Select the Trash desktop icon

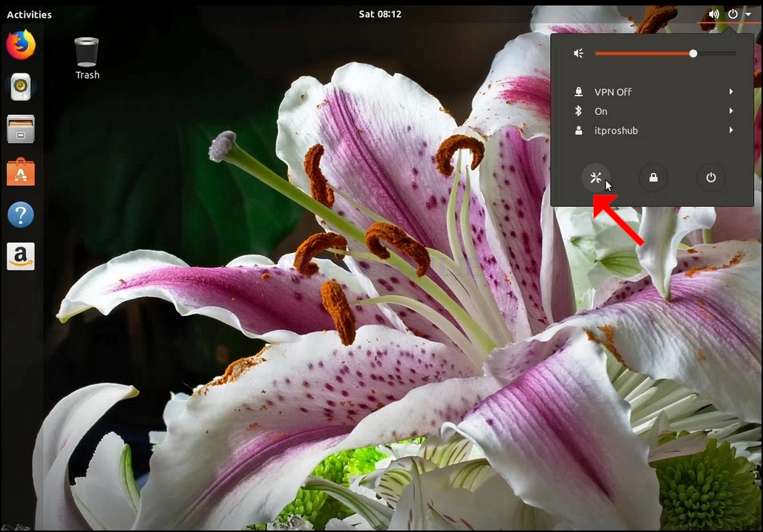[87, 59]
